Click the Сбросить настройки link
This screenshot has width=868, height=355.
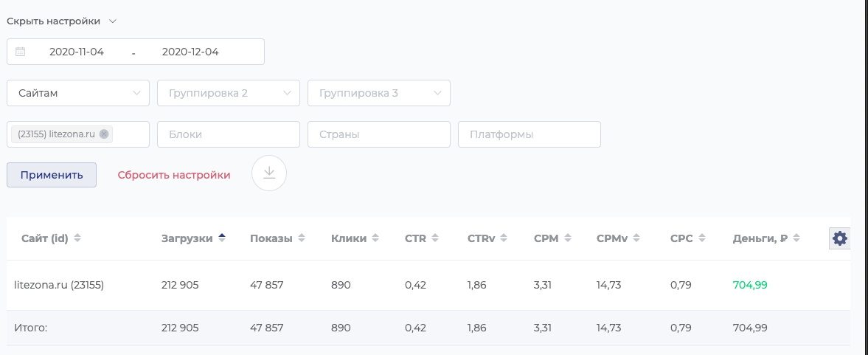(174, 175)
